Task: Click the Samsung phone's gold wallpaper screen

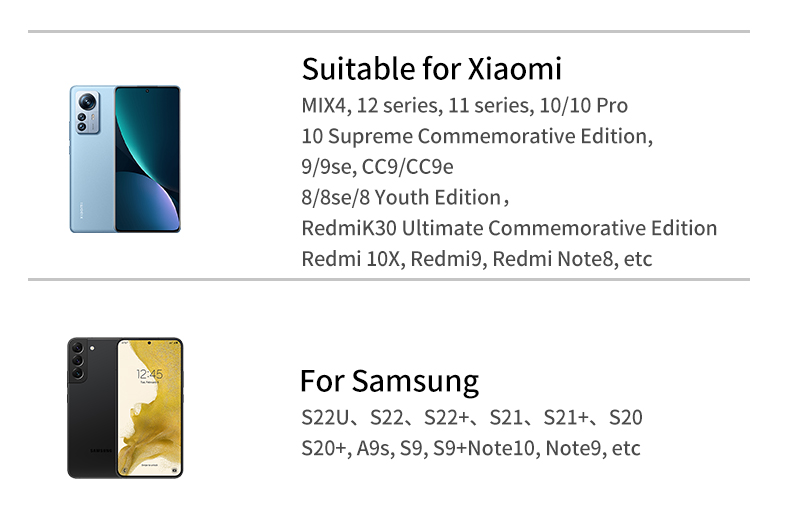Action: [150, 408]
